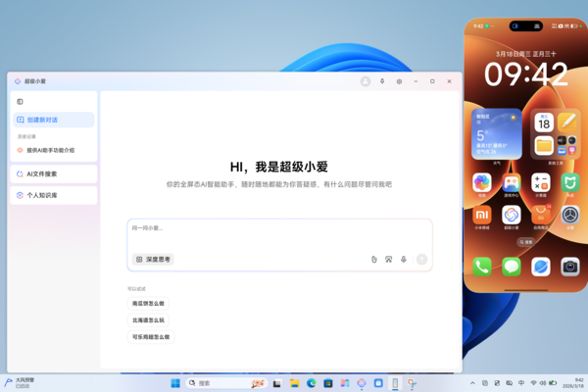Open 超级小爱 app icon on the phone
Screen dimensions: 588x392
(512, 215)
